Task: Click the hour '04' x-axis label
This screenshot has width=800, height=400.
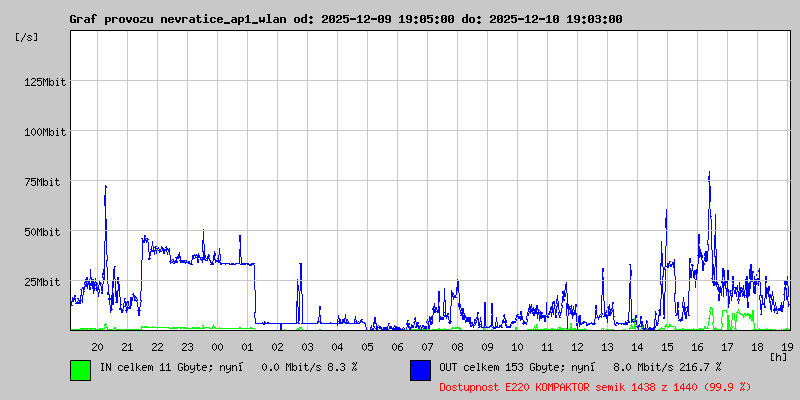Action: pyautogui.click(x=337, y=347)
